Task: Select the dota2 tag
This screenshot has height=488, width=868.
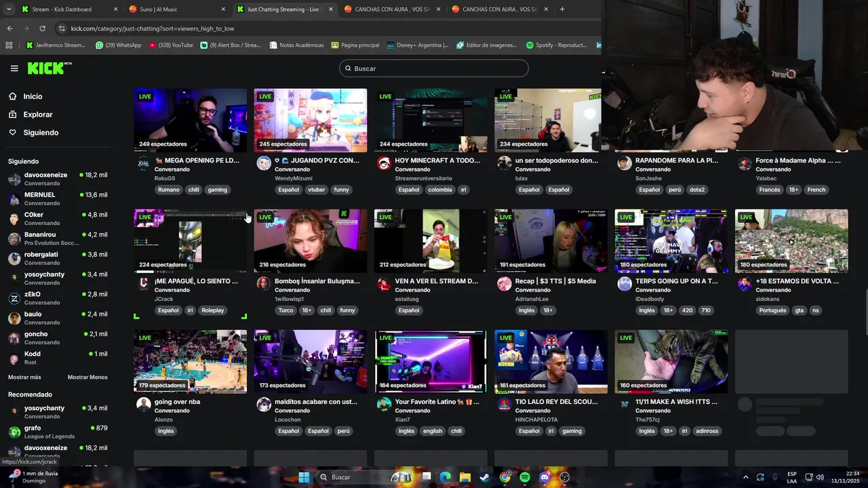Action: pyautogui.click(x=697, y=190)
